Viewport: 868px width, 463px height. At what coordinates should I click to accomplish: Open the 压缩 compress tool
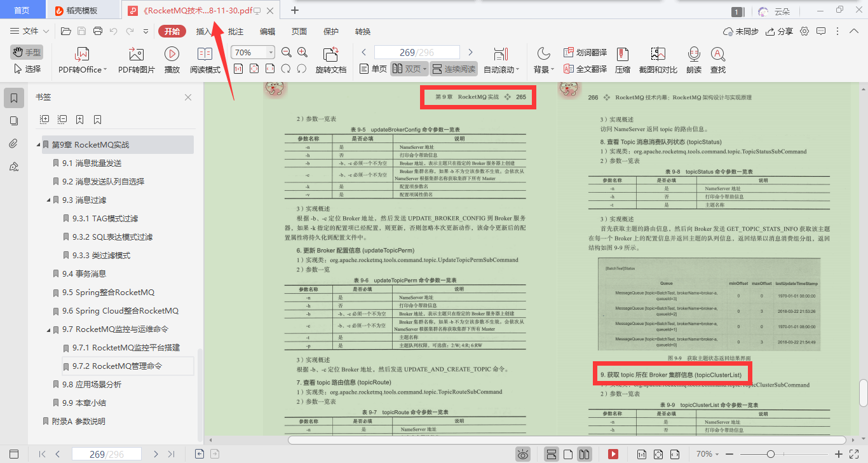(623, 61)
